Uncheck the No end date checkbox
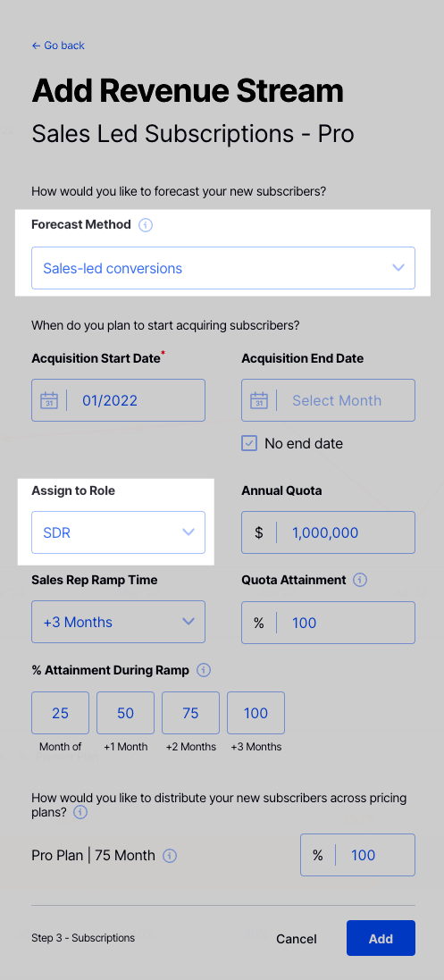This screenshot has width=444, height=980. coord(249,443)
